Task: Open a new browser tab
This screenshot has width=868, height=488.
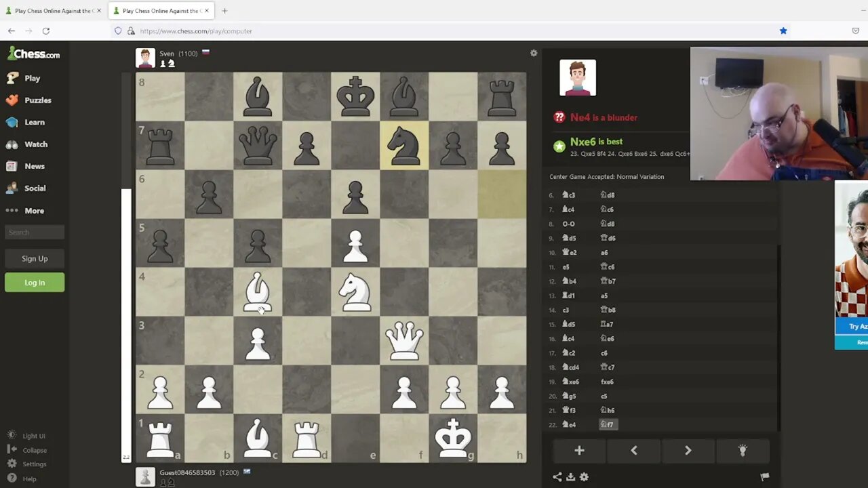Action: pyautogui.click(x=224, y=11)
